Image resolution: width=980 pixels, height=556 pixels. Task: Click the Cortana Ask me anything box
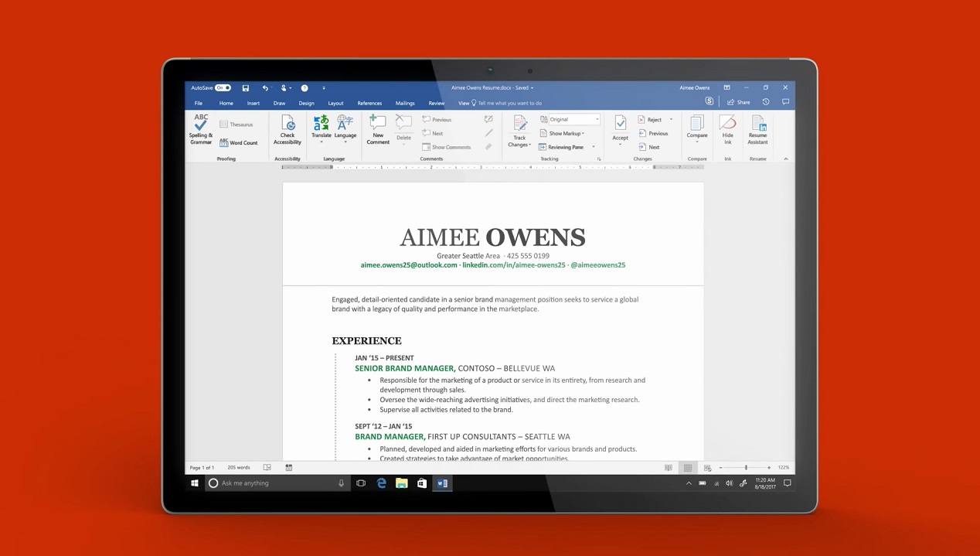(277, 483)
